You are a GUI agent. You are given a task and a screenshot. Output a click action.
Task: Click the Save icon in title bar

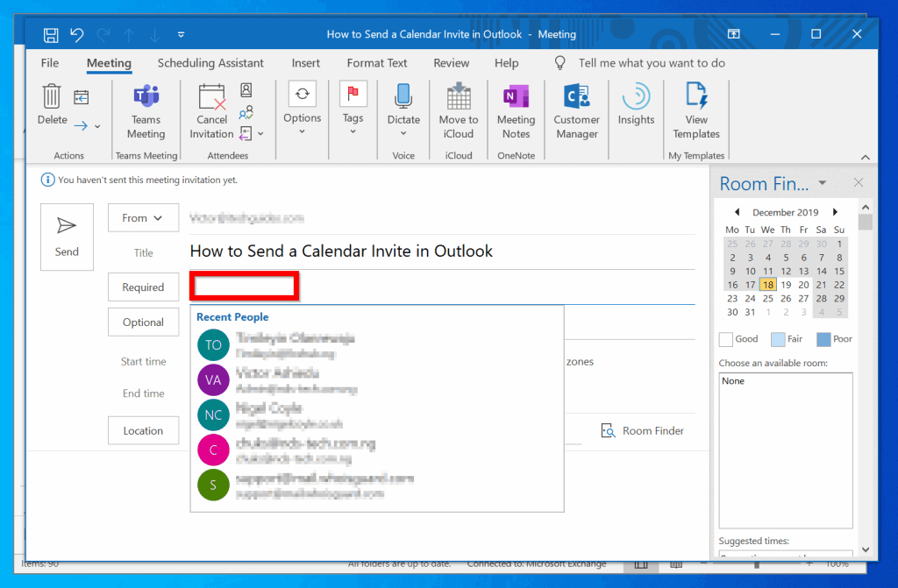pos(51,35)
